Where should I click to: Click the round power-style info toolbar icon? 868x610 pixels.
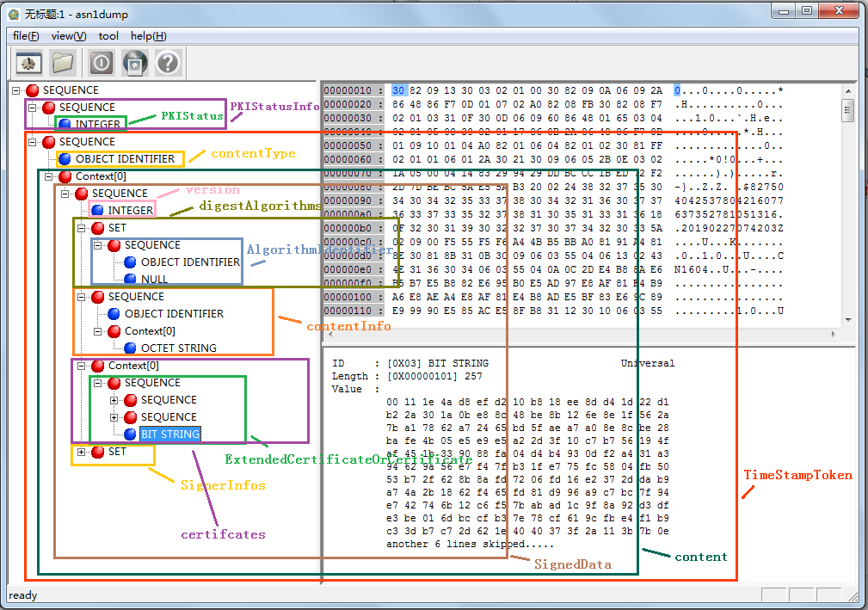100,62
